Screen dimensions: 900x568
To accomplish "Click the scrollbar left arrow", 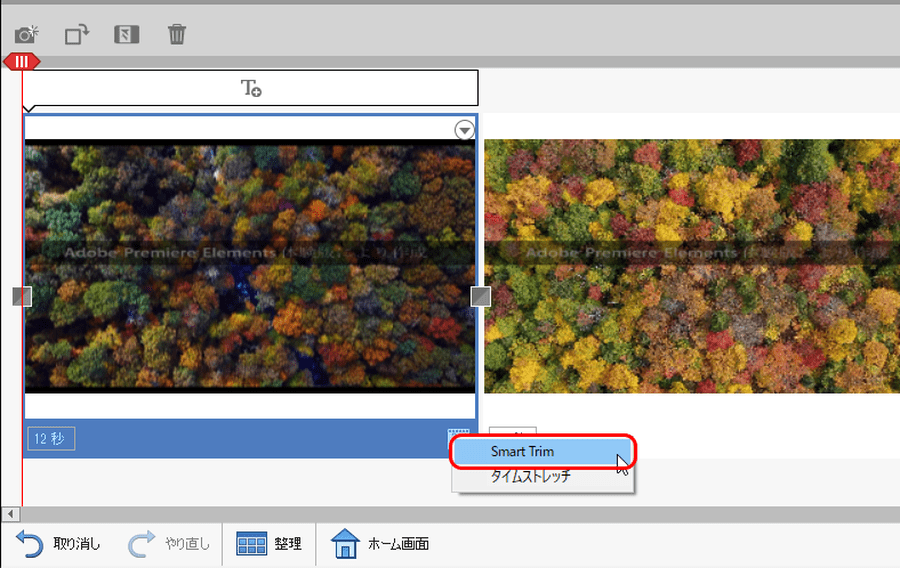I will tap(10, 514).
